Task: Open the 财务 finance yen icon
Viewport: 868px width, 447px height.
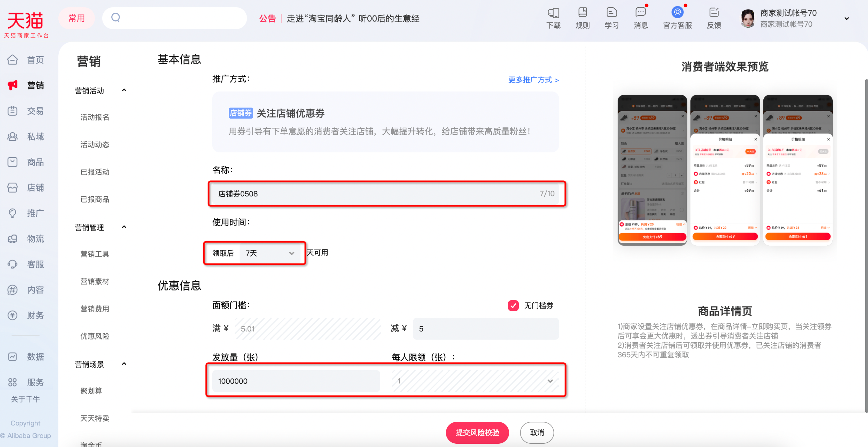Action: (12, 315)
